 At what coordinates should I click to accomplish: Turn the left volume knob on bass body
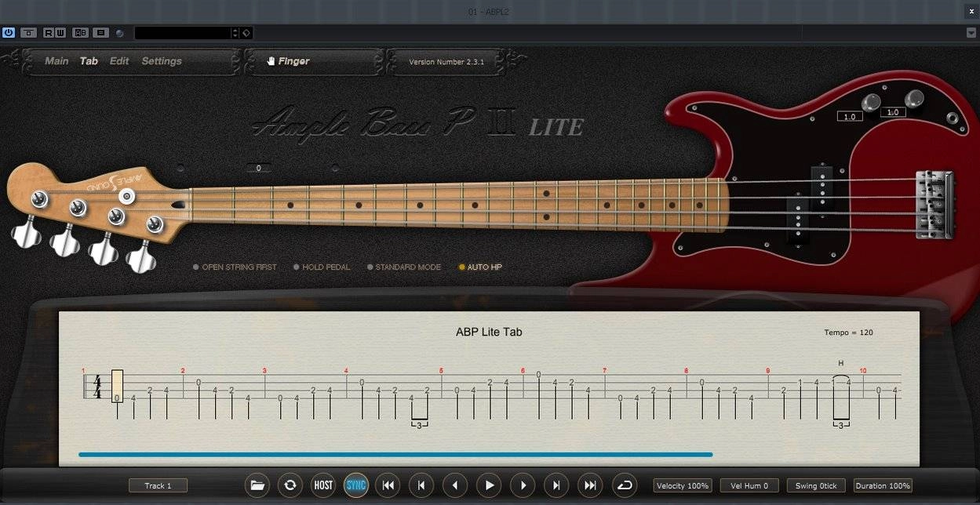(x=871, y=103)
